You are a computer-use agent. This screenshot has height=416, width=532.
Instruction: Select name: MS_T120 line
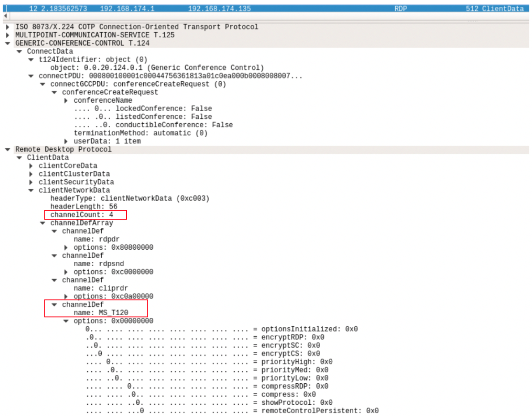tap(101, 313)
